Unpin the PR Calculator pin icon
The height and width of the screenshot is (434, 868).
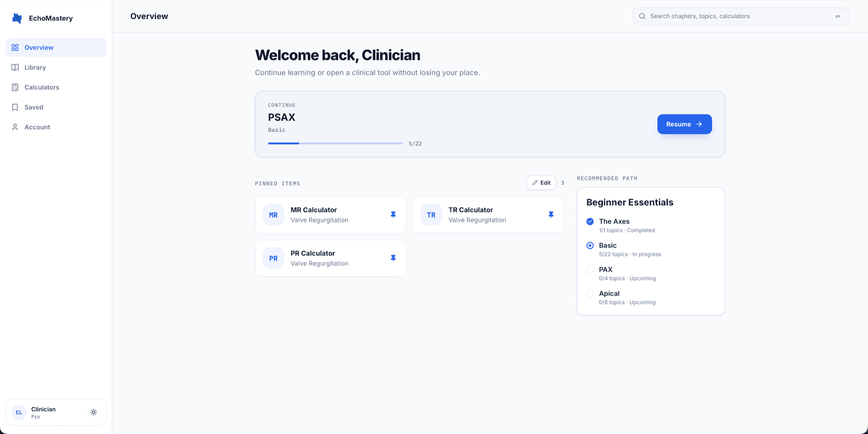tap(393, 258)
